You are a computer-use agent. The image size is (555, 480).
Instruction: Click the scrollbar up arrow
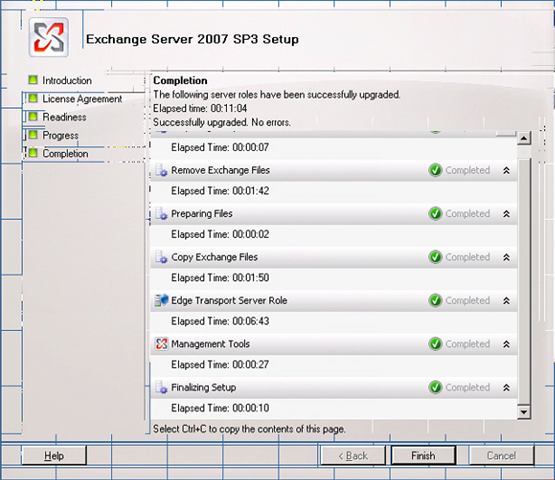tap(524, 138)
